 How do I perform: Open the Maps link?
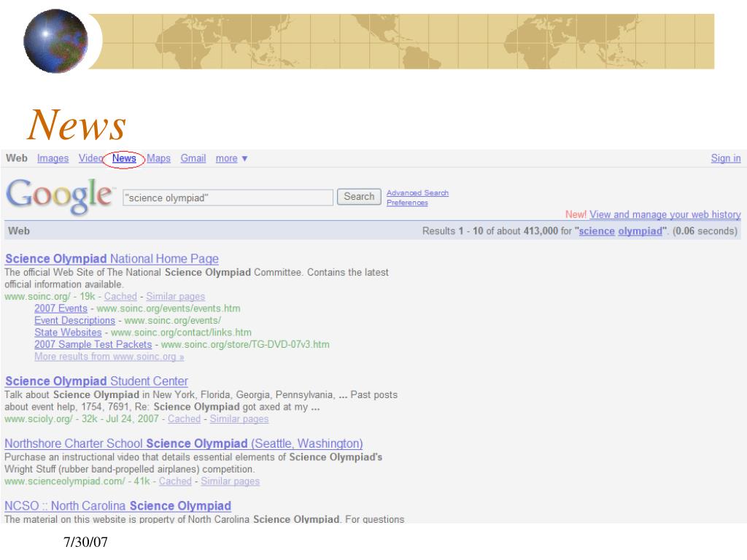click(x=158, y=158)
